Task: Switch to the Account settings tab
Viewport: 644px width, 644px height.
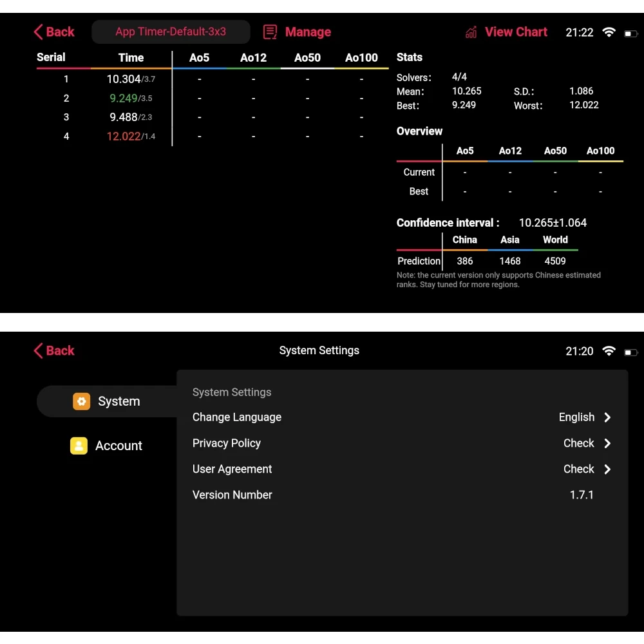Action: coord(106,446)
